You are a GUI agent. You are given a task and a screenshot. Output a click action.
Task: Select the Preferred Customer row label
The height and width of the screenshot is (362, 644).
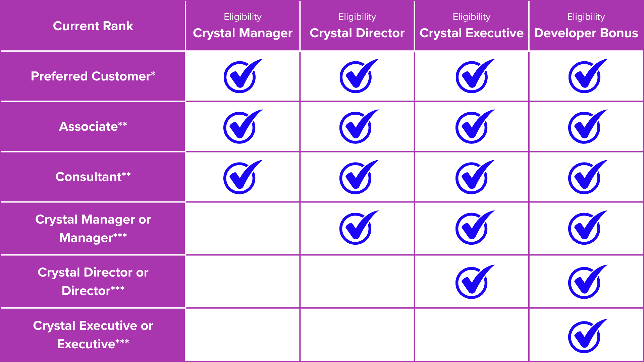pyautogui.click(x=93, y=76)
